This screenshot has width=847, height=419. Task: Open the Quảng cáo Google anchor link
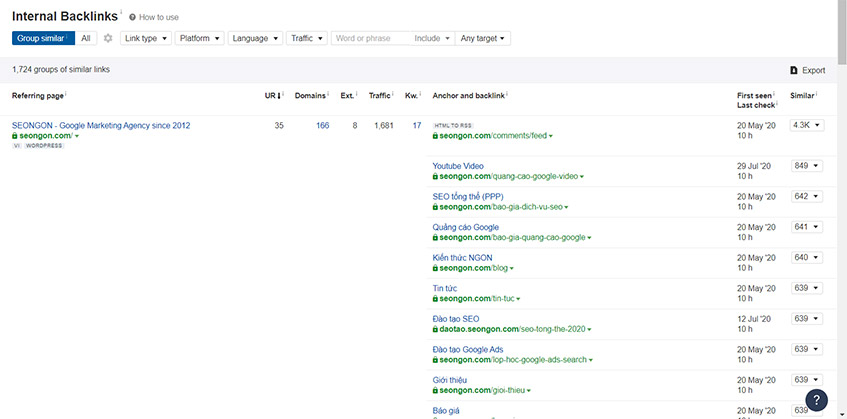click(466, 227)
